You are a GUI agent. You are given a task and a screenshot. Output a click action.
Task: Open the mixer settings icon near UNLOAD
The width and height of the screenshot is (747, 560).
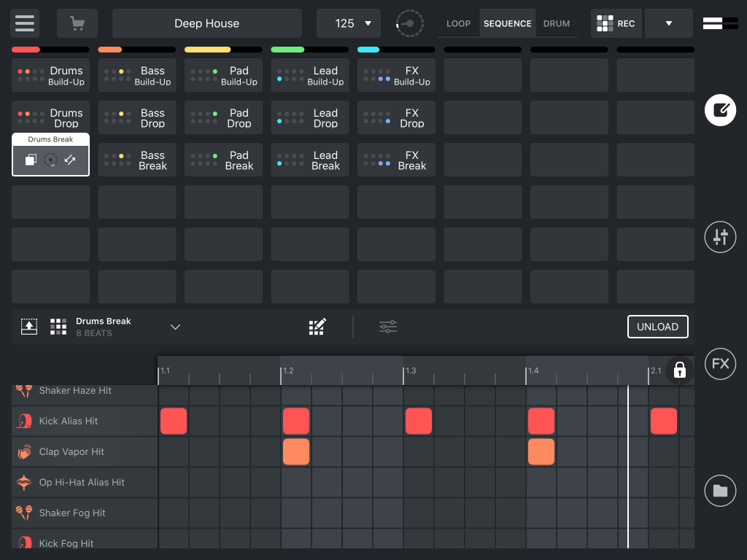point(387,326)
